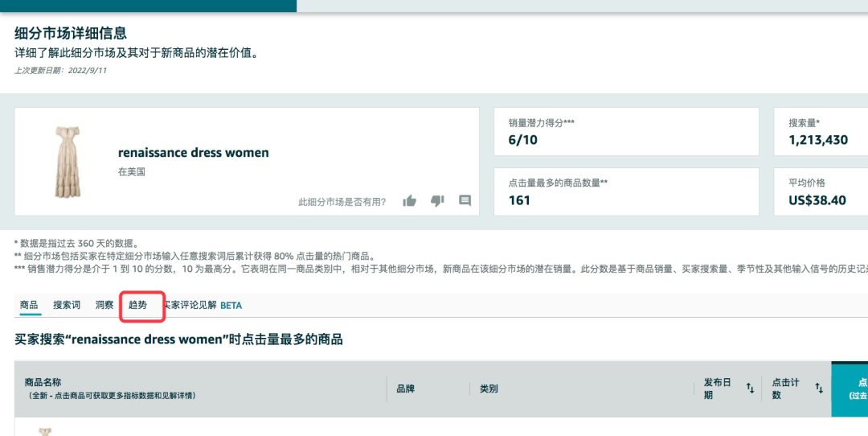Click the 搜索量 label
868x436 pixels.
point(805,123)
